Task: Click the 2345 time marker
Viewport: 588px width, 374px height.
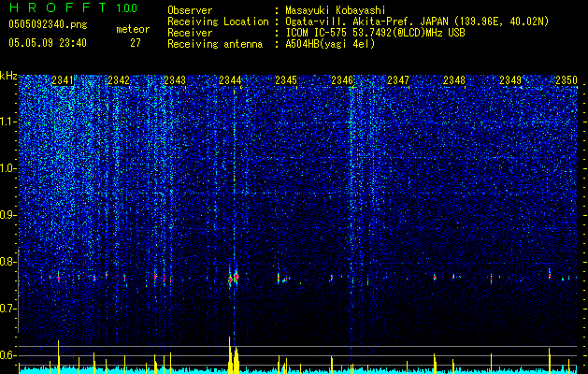Action: coord(286,80)
